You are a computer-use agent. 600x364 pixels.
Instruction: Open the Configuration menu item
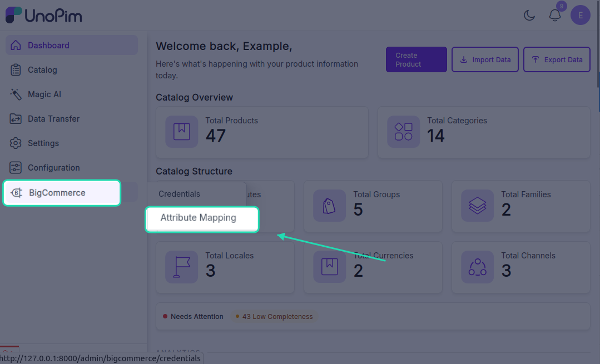coord(72,167)
